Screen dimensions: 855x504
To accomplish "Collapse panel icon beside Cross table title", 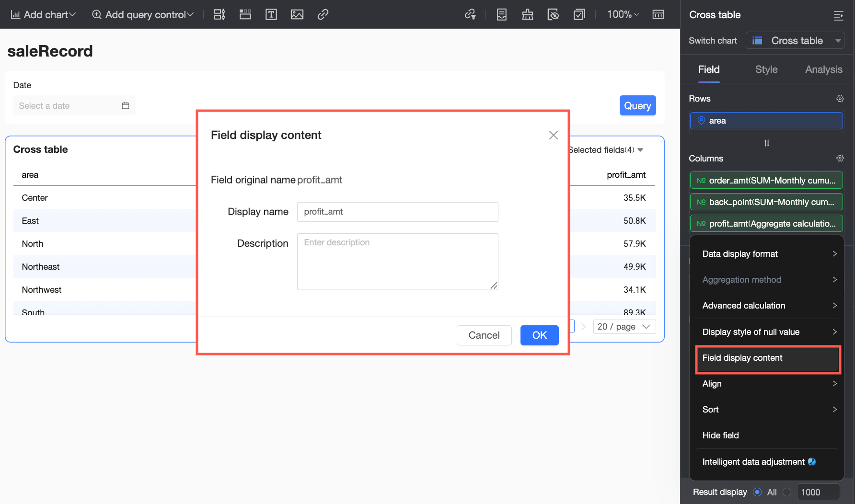I will pos(838,15).
